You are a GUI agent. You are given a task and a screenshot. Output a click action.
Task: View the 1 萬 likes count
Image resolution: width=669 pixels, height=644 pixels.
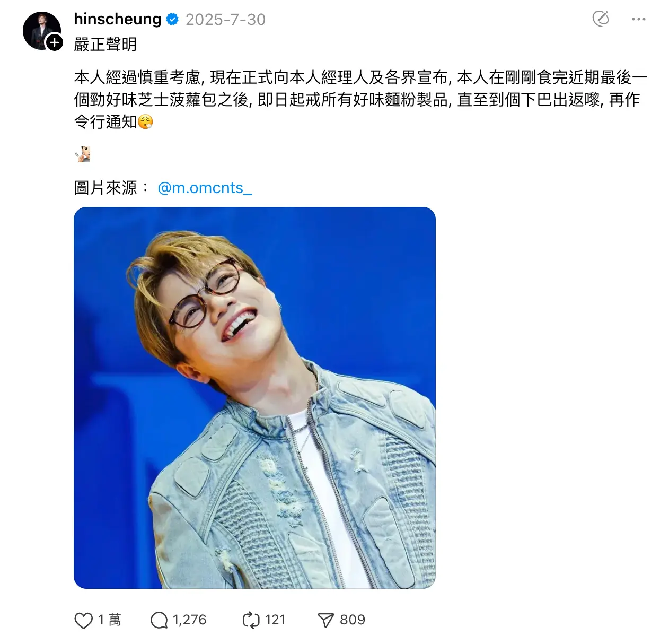[x=109, y=620]
